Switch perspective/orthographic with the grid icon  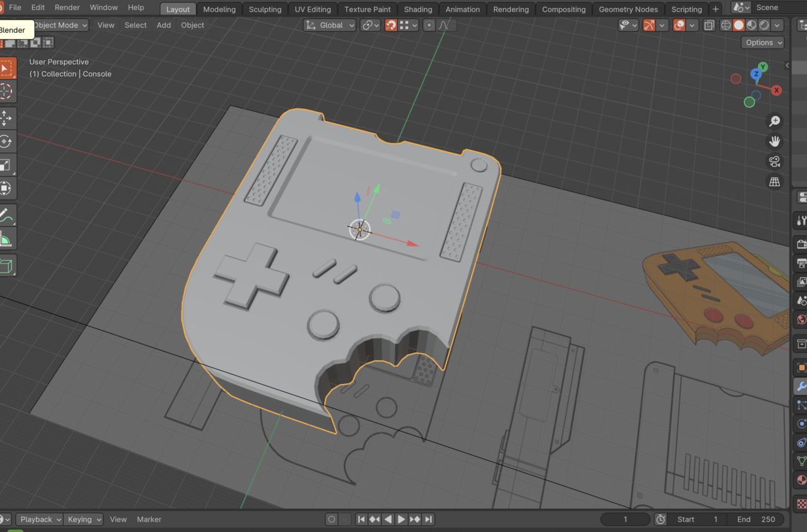click(775, 182)
